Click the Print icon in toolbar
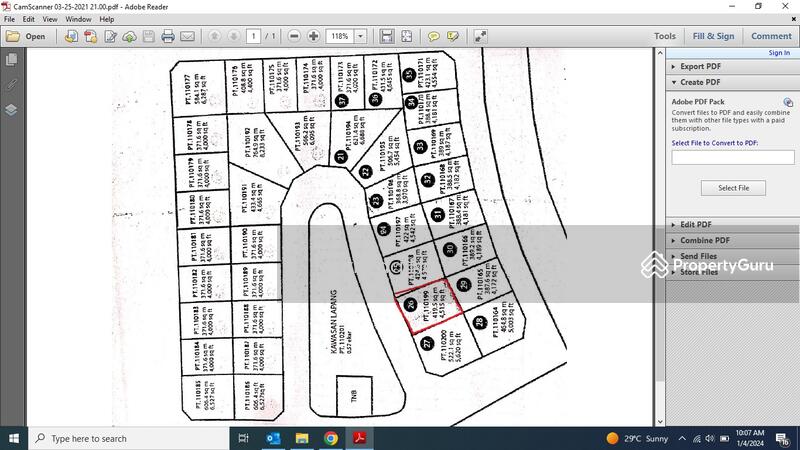800x450 pixels. click(x=168, y=36)
